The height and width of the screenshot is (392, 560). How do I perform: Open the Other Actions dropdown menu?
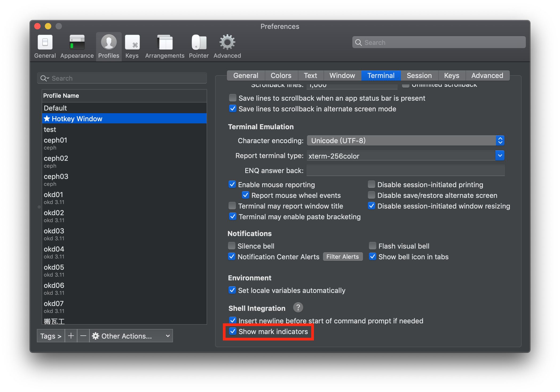[131, 336]
